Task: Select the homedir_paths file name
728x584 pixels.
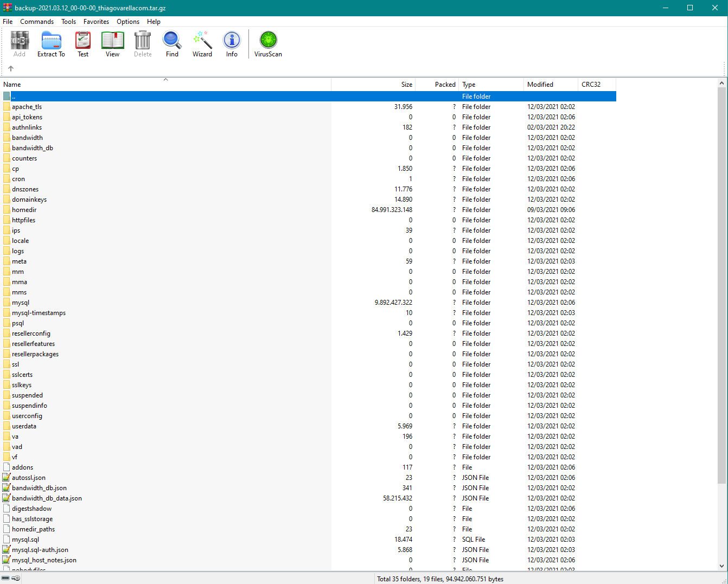Action: tap(34, 529)
